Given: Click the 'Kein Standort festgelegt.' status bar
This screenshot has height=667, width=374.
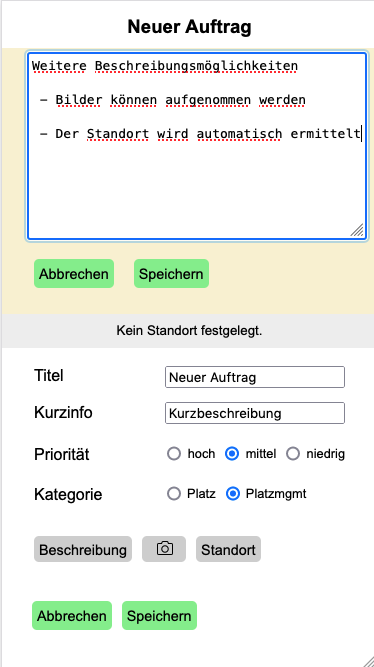Looking at the screenshot, I should (x=187, y=331).
